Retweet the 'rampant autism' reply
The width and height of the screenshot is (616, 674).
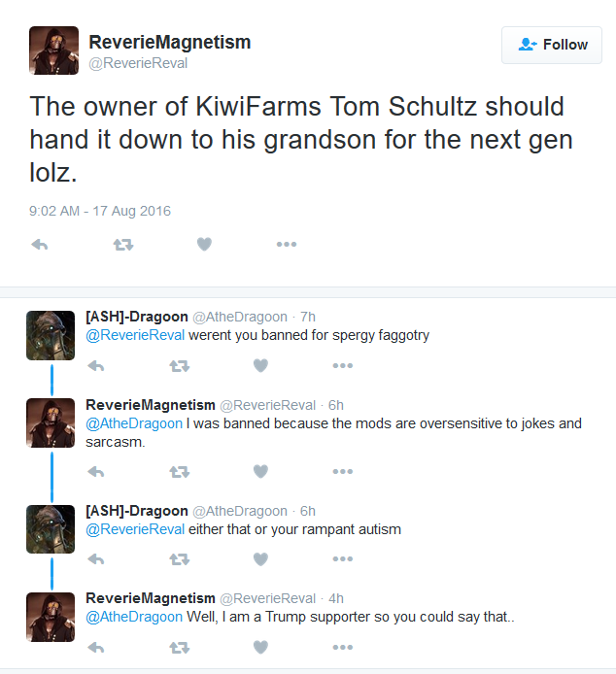click(179, 559)
